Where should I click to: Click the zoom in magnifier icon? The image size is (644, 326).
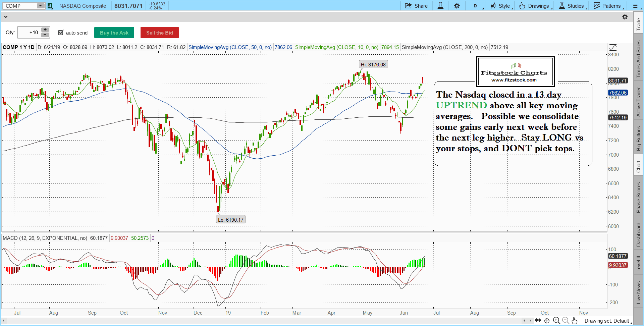coord(556,321)
